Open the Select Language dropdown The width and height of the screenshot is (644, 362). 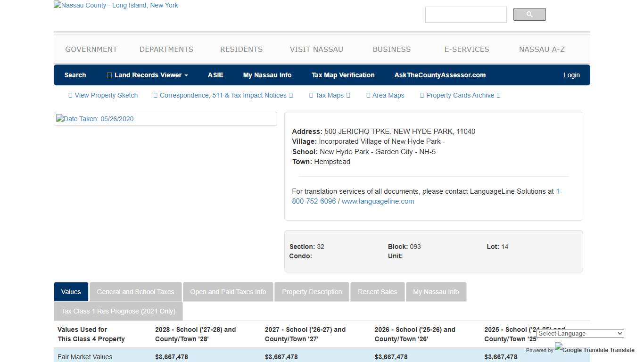point(580,333)
